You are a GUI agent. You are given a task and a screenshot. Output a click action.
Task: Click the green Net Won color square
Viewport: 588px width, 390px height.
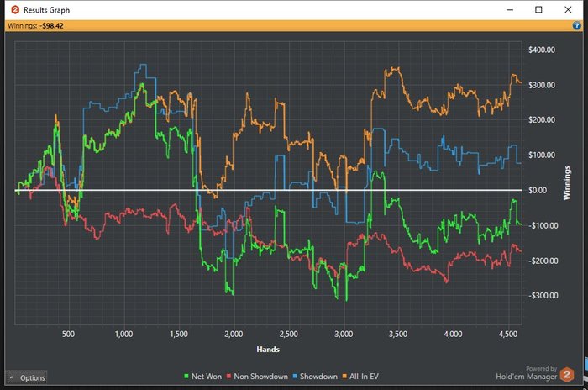click(x=186, y=376)
